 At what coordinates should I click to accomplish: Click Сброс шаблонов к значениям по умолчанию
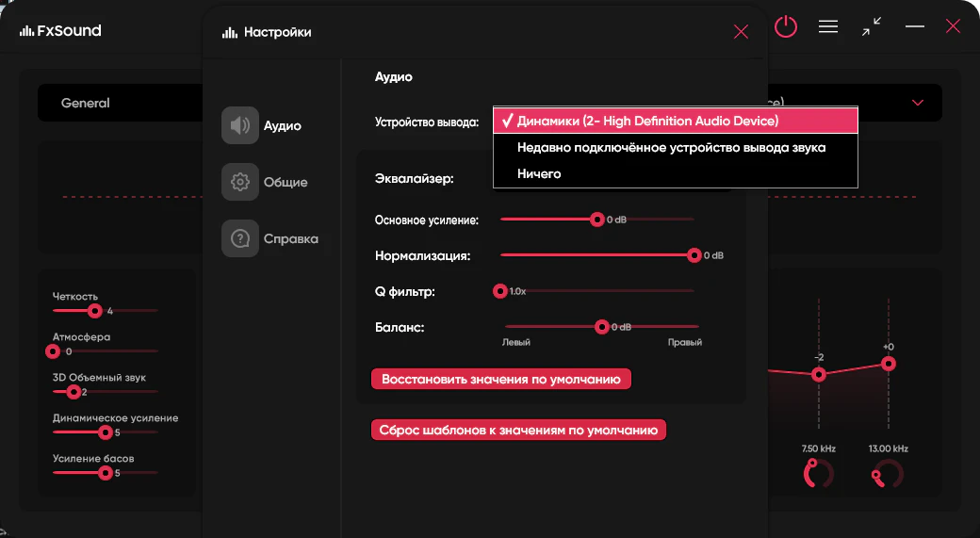(518, 430)
